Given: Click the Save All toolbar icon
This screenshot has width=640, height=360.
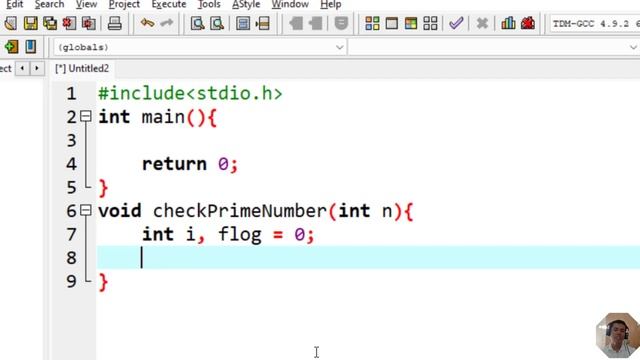Looking at the screenshot, I should click(x=50, y=23).
